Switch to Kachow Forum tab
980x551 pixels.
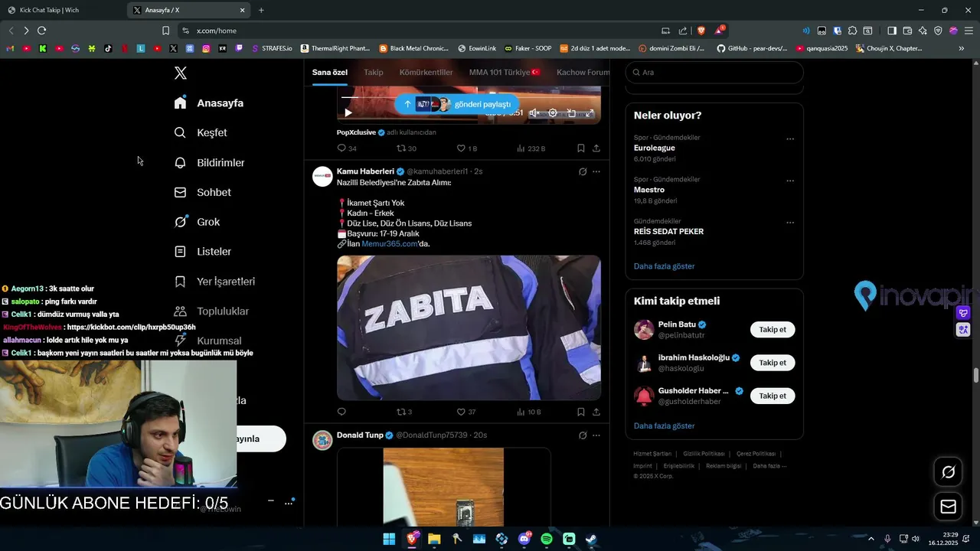(x=583, y=72)
